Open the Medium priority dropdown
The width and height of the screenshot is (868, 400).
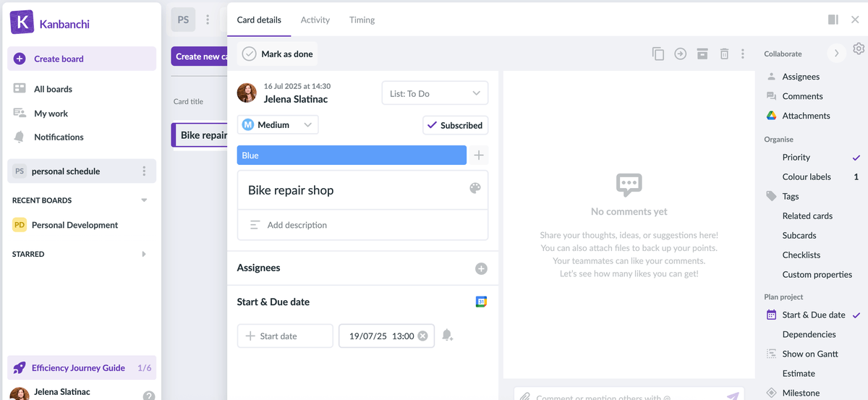[x=278, y=125]
